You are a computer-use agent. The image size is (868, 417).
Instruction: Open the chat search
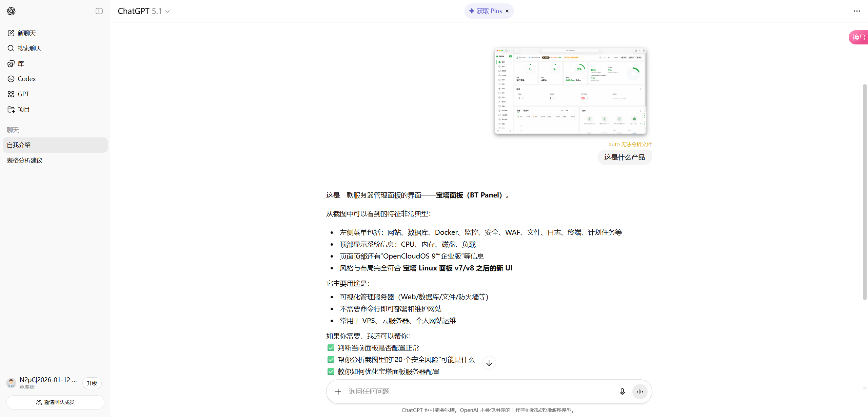[x=29, y=48]
